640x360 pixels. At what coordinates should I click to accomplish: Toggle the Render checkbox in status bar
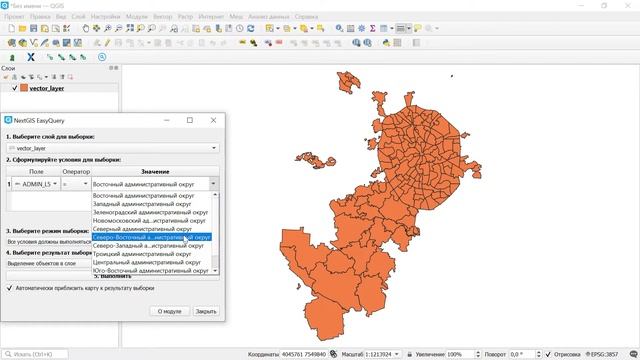coord(548,354)
